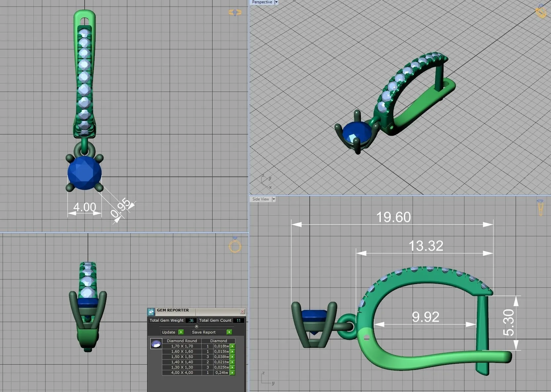Select the Side View viewport title tab

260,199
